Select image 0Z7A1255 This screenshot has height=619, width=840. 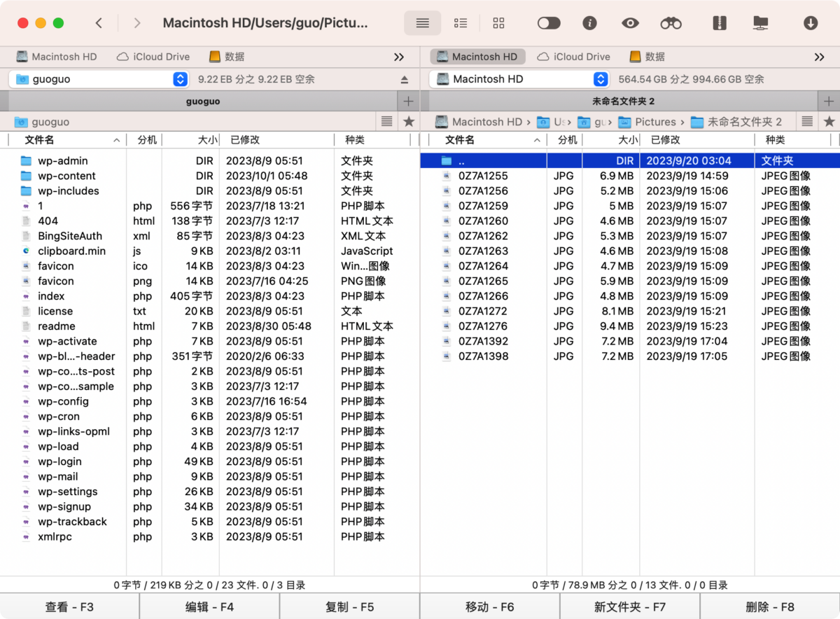coord(630,176)
